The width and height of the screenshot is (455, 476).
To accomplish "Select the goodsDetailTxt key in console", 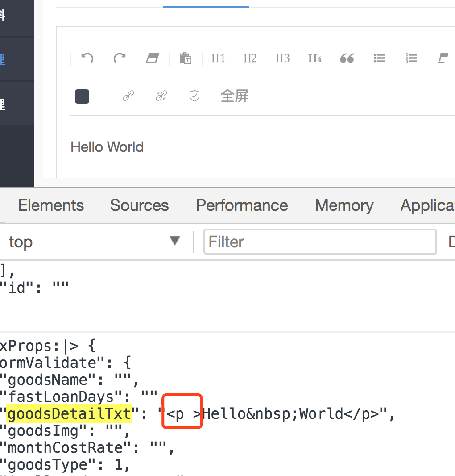I will (x=69, y=414).
